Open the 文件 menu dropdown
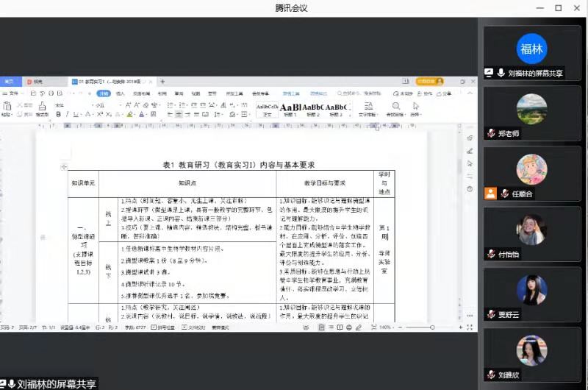588x390 pixels. pyautogui.click(x=15, y=94)
